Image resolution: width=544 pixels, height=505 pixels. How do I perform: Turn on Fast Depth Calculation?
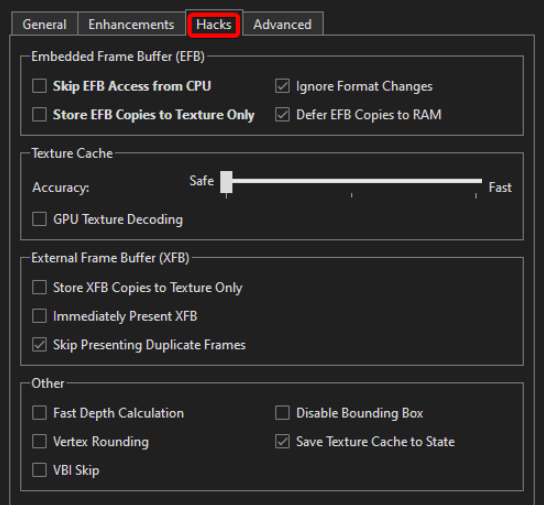[39, 413]
